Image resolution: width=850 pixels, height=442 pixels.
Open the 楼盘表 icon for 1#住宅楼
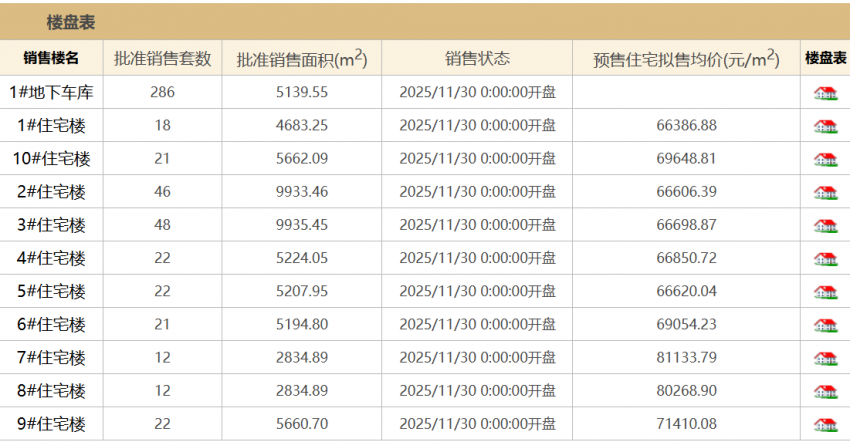[x=825, y=126]
